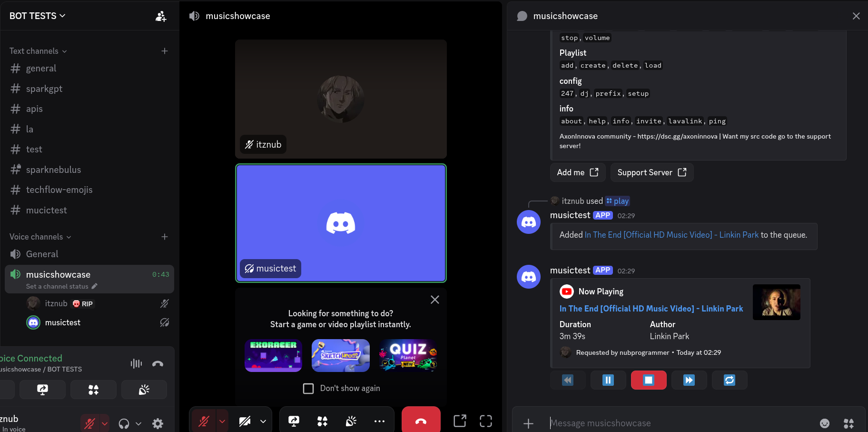
Task: Open the pop-out window icon
Action: click(460, 421)
